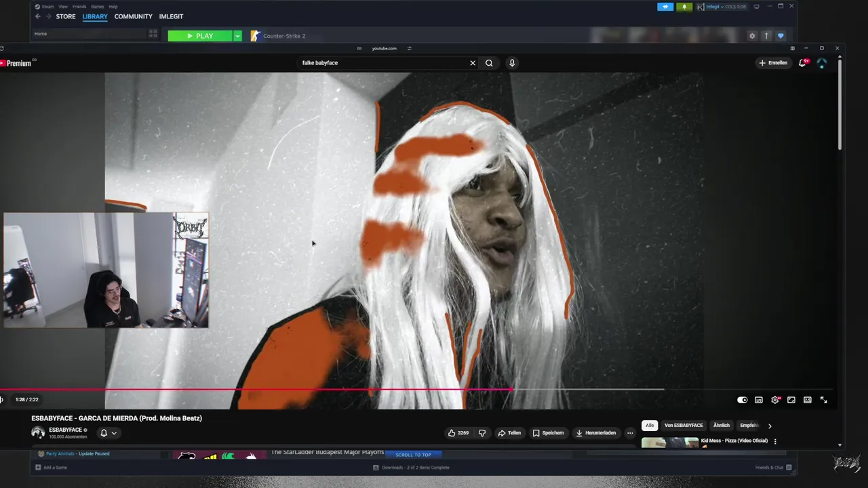Open the STORE tab in Steam
Viewport: 868px width, 488px height.
pos(66,16)
